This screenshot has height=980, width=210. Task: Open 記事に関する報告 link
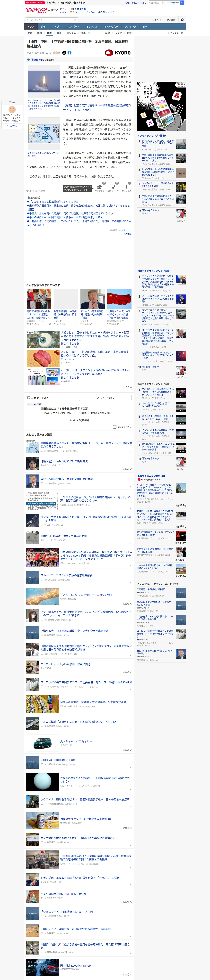(36, 191)
